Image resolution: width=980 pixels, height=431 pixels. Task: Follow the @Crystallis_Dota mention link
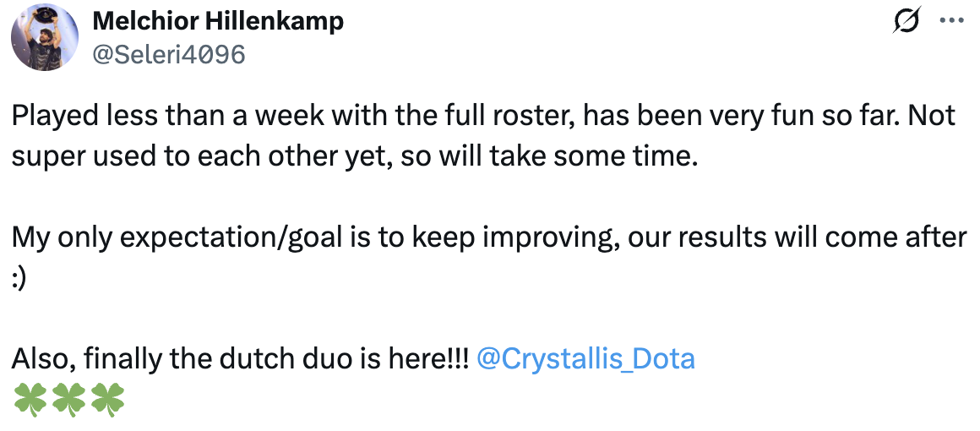(585, 360)
